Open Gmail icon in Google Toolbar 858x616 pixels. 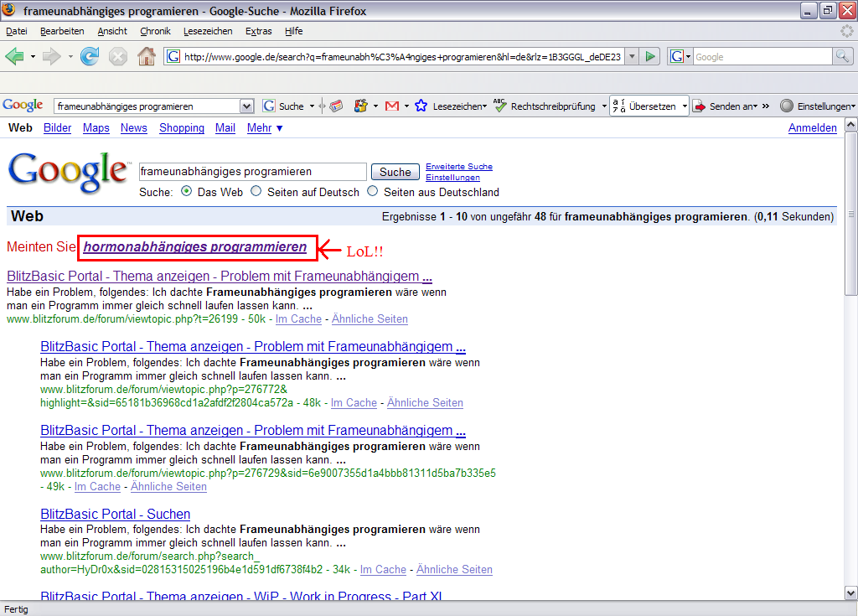tap(391, 106)
